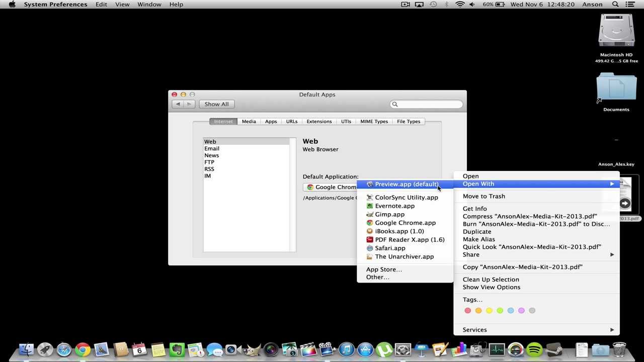Viewport: 644px width, 362px height.
Task: Switch to the MIME Types tab
Action: pos(374,121)
